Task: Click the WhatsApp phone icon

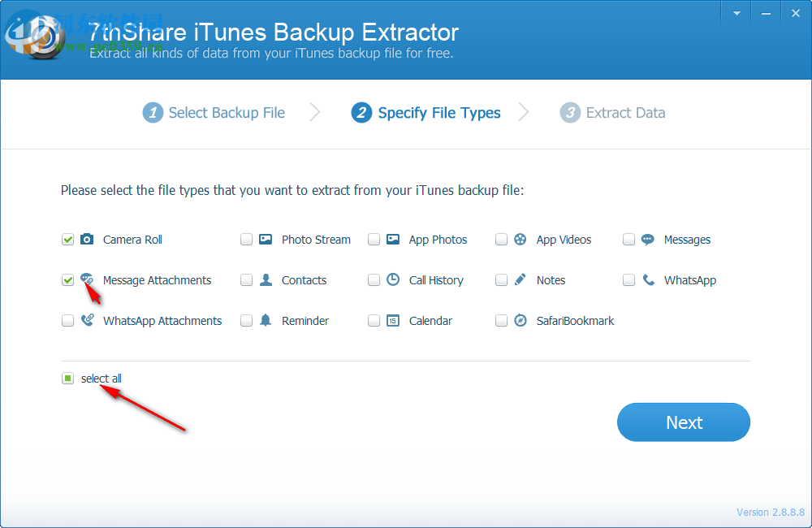Action: point(647,280)
